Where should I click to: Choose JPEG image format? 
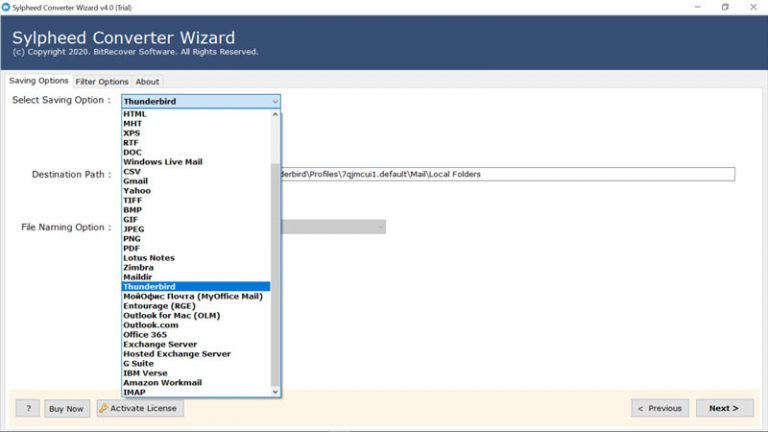(196, 229)
